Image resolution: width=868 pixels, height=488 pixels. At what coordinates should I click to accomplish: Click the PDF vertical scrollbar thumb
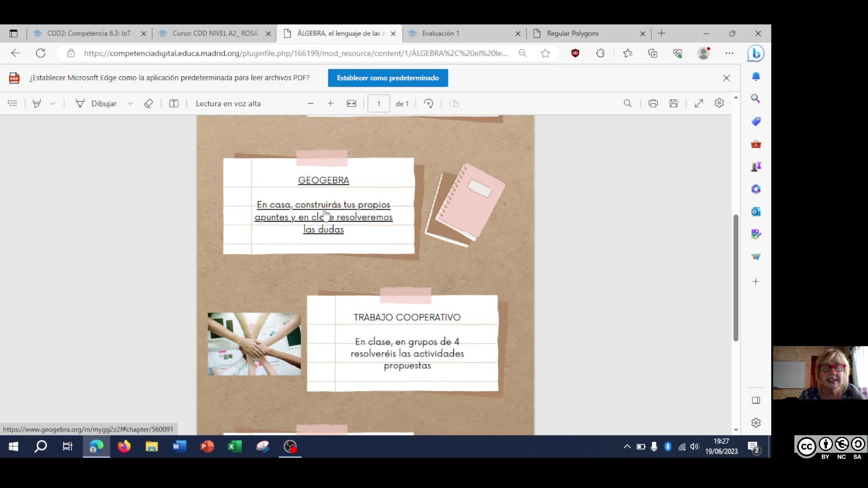[x=736, y=278]
